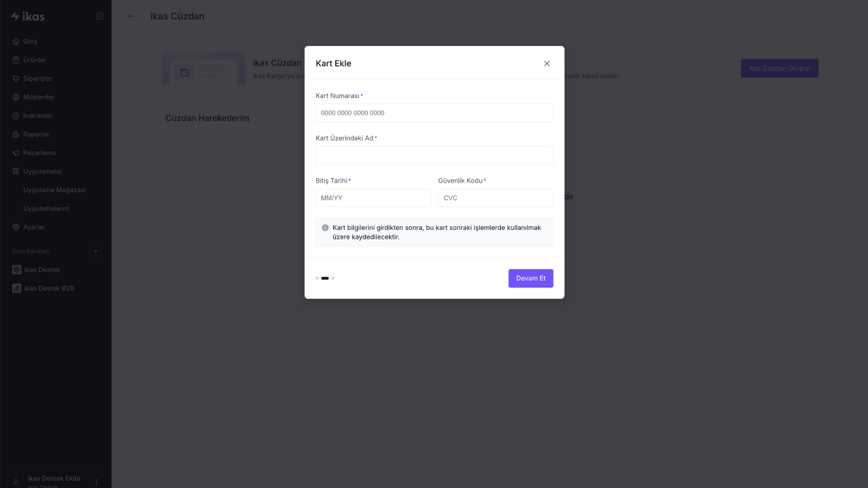Focus the Kart Üzerindeki Ad field
868x488 pixels.
pos(434,155)
